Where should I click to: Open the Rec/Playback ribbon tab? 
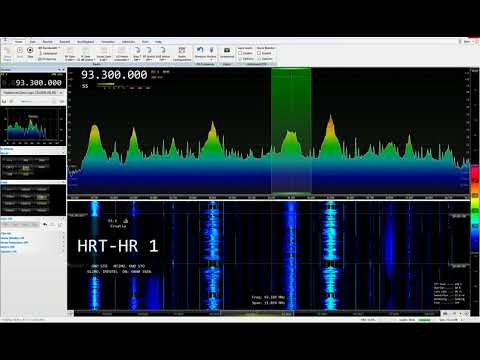pos(86,42)
